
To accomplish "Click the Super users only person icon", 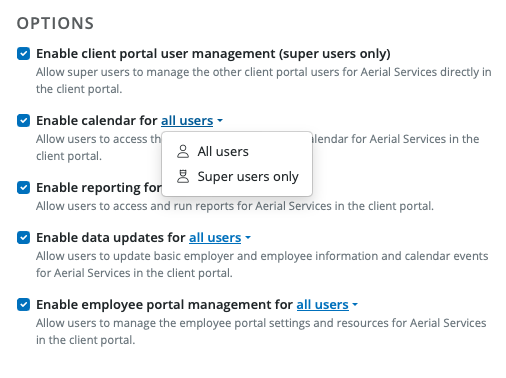I will [x=183, y=176].
